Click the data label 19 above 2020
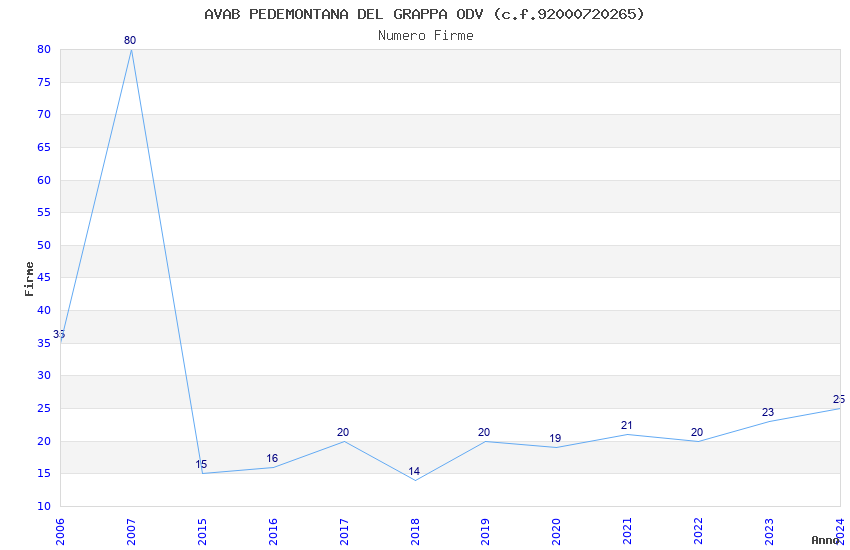This screenshot has height=550, width=850. click(x=555, y=438)
